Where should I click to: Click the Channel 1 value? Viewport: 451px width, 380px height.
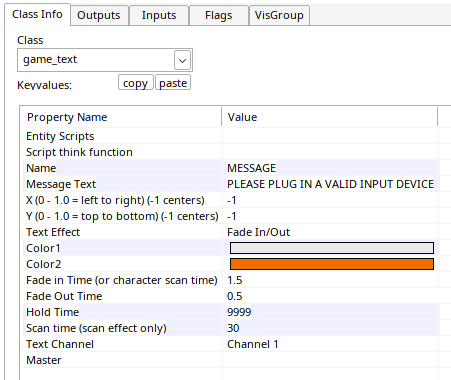click(x=253, y=344)
